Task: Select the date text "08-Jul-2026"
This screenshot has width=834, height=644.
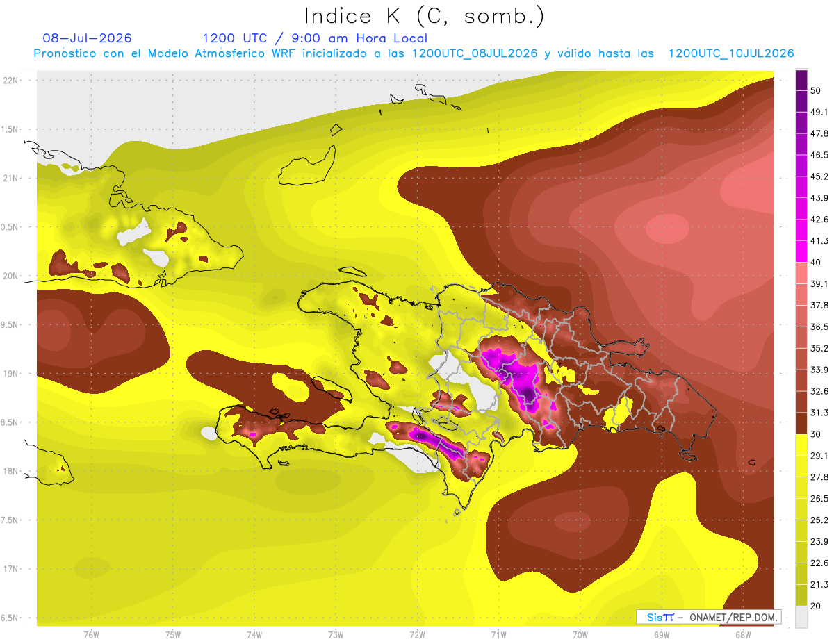Action: coord(87,38)
